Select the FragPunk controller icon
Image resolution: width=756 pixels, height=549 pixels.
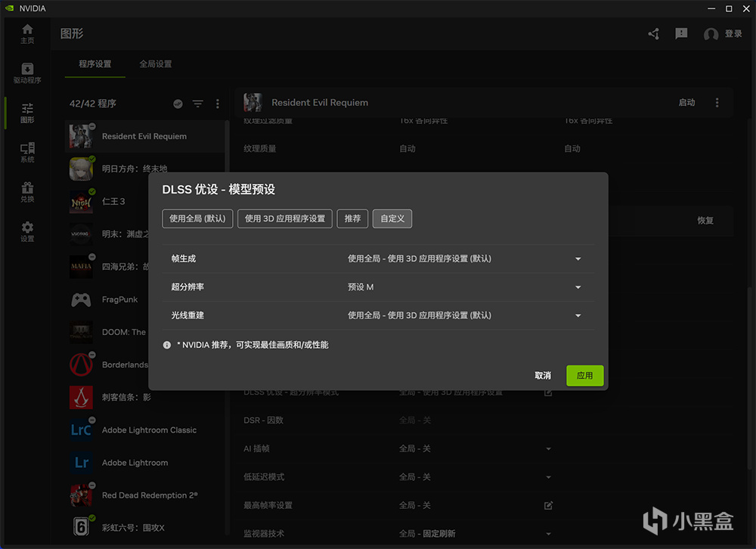click(81, 299)
